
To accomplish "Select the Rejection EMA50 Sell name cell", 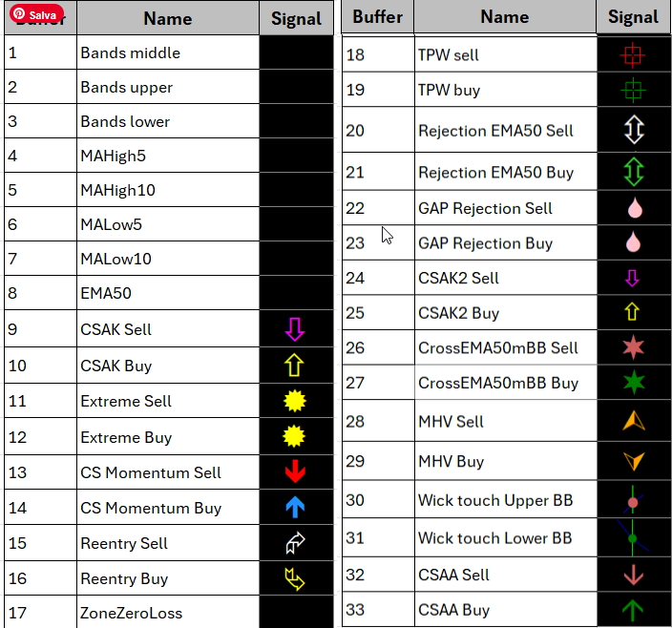I will [x=506, y=130].
